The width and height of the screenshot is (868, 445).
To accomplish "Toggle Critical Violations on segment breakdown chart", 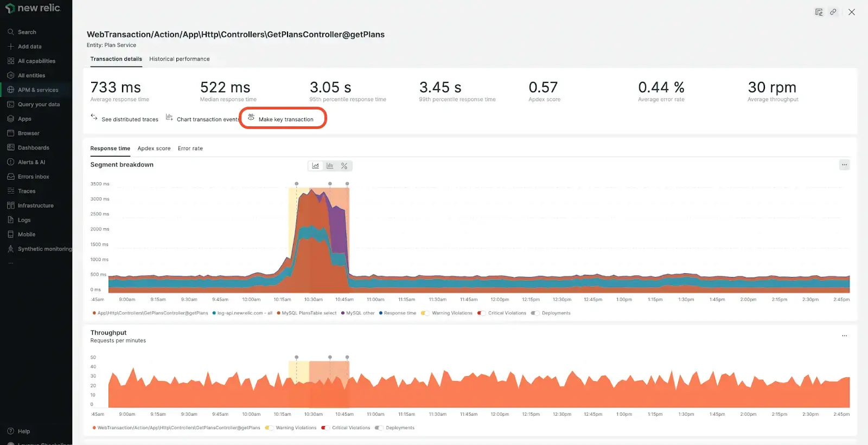I will tap(481, 313).
